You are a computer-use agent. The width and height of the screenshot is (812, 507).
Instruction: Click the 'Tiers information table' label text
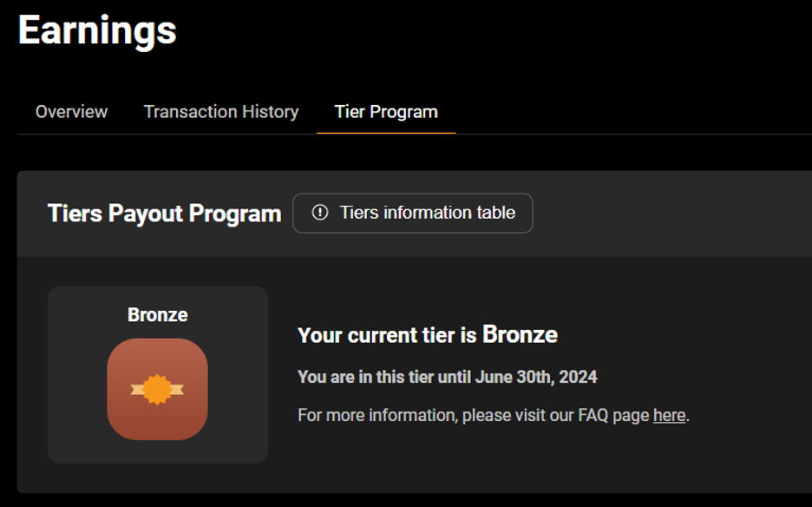tap(427, 213)
